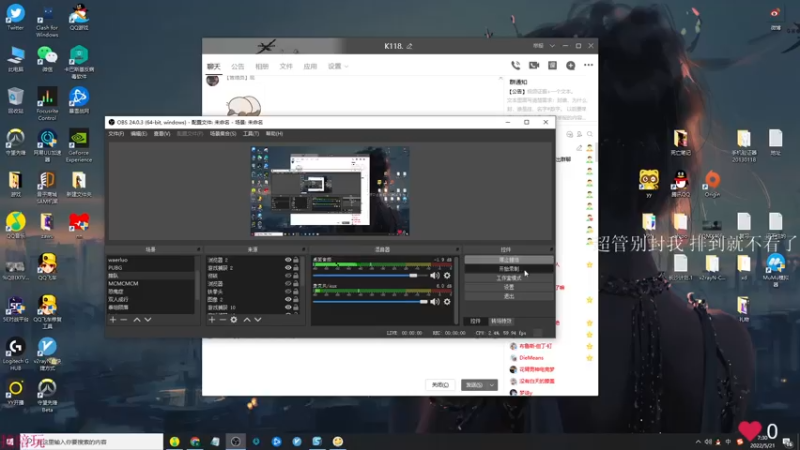The height and width of the screenshot is (450, 800).
Task: Open the title bar chevron menu in K118 window
Action: pyautogui.click(x=552, y=46)
